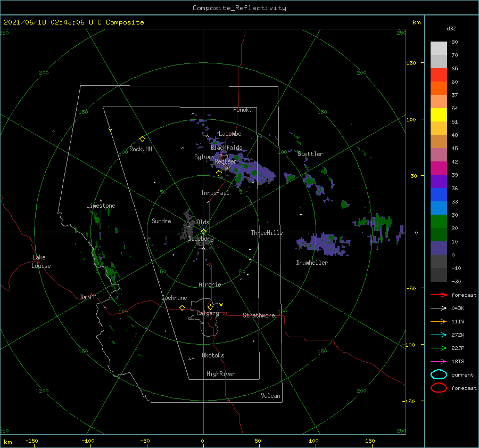
Task: Click the blue 33–36 dBZ swatch
Action: [x=439, y=194]
